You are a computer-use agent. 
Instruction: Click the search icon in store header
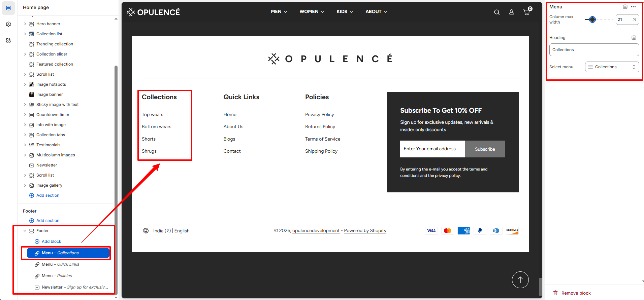tap(497, 12)
